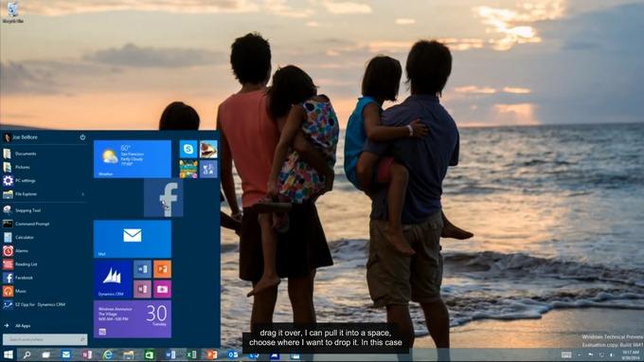Click the Windows Start button
This screenshot has height=362, width=644.
(9, 354)
